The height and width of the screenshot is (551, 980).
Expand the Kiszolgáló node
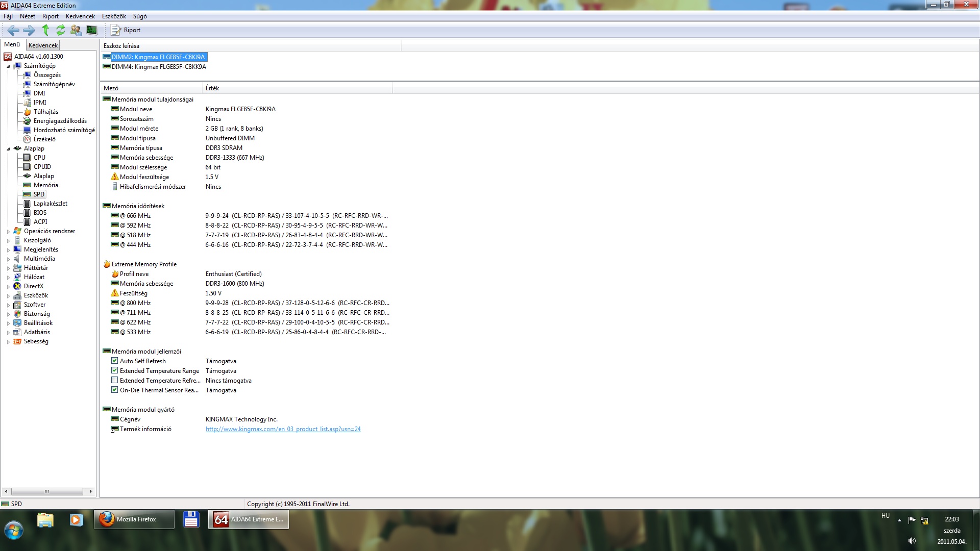(x=8, y=241)
